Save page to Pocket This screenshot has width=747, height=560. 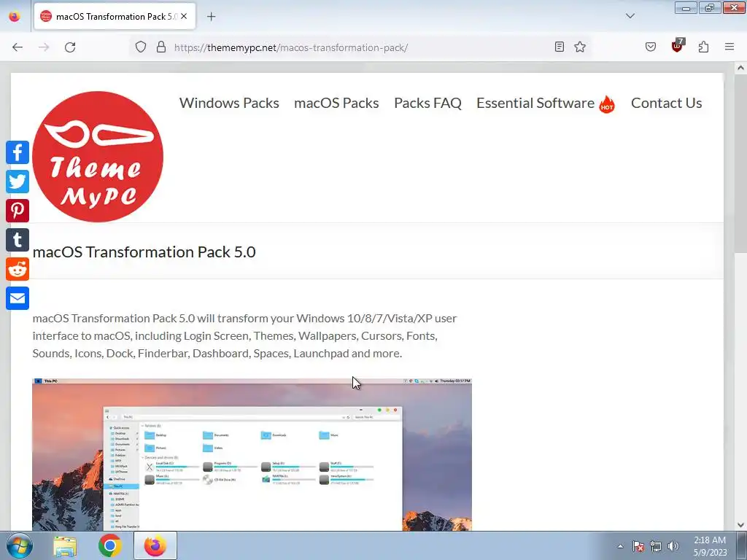(651, 47)
